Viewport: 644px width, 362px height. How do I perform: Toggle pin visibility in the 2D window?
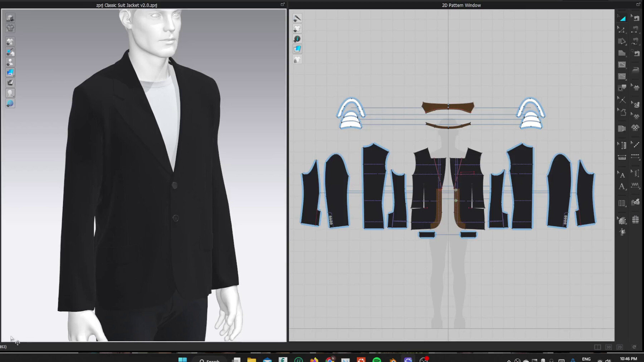pyautogui.click(x=297, y=18)
